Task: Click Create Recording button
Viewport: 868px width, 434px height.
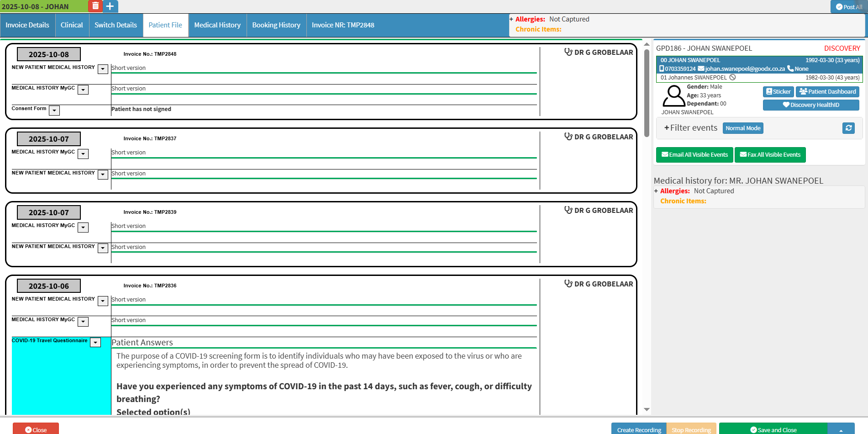Action: pos(638,429)
